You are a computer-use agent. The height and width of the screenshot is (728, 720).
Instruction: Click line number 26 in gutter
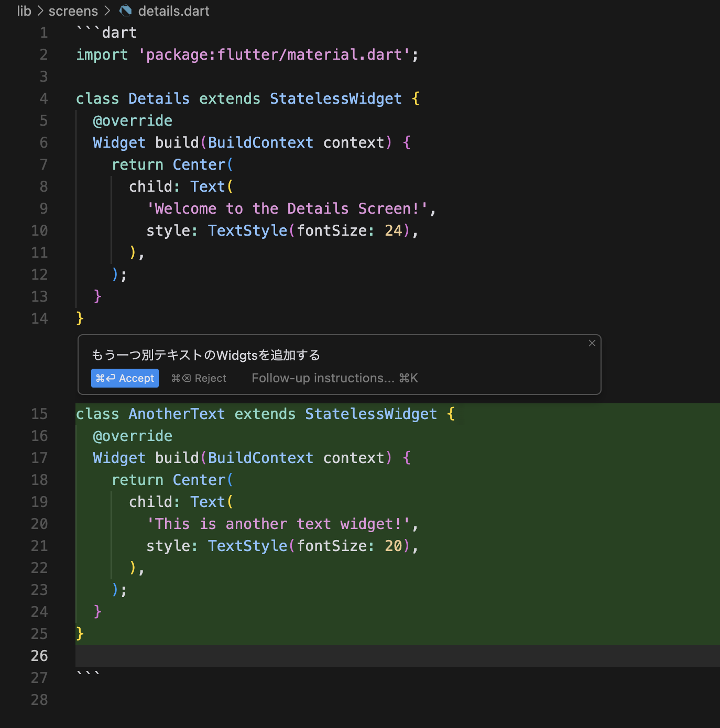[x=39, y=656]
